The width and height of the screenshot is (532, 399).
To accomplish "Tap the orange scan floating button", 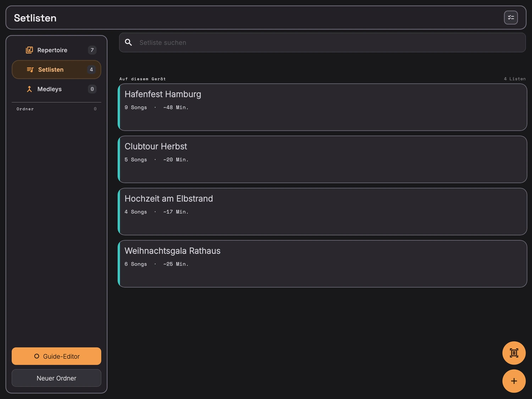I will [x=514, y=353].
